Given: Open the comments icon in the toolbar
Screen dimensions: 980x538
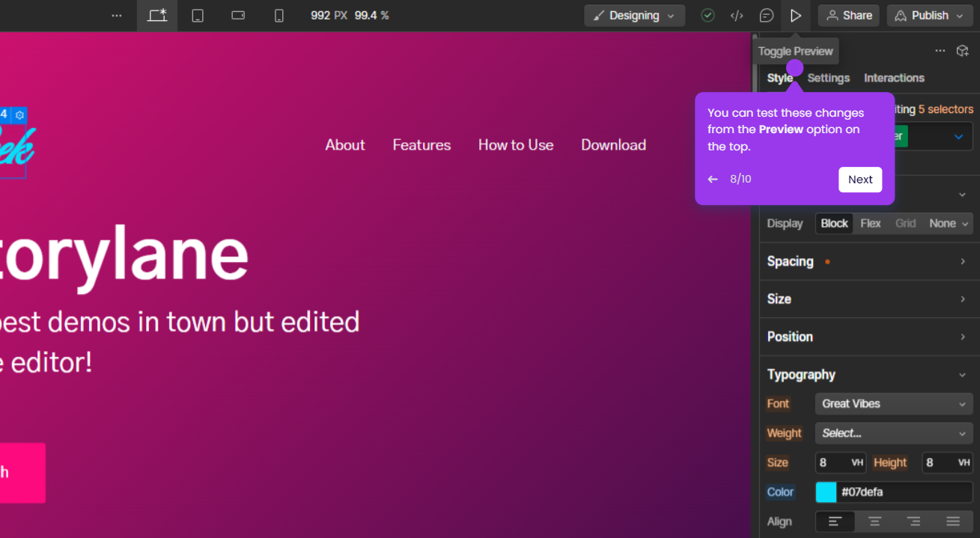Looking at the screenshot, I should (x=766, y=15).
